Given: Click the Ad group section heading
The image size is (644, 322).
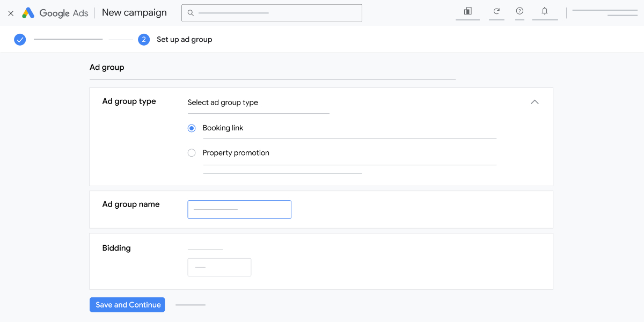Looking at the screenshot, I should coord(107,67).
